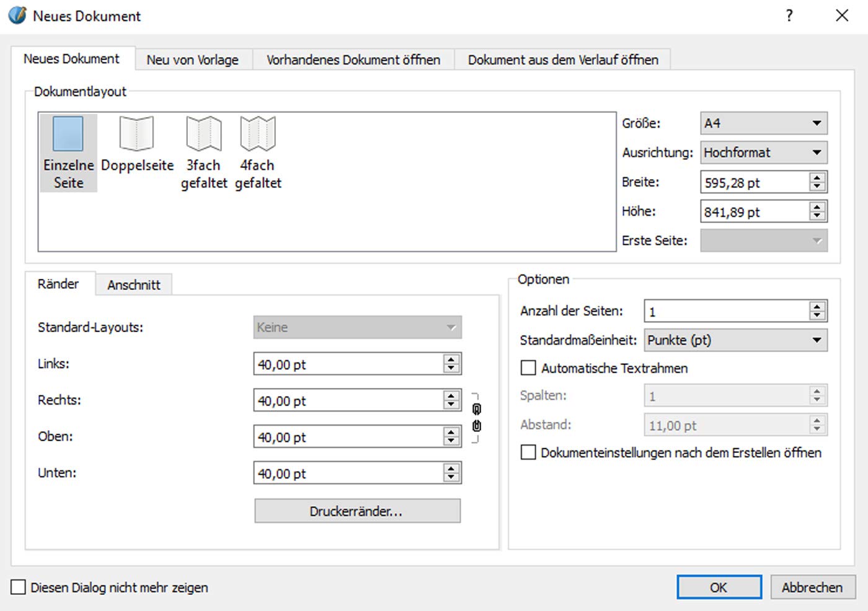Screen dimensions: 868x611
Task: Increase Anzahl der Seiten with up arrow
Action: click(x=817, y=306)
